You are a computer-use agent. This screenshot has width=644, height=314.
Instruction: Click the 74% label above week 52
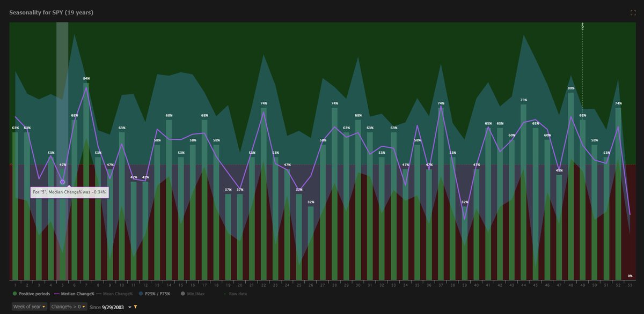618,103
